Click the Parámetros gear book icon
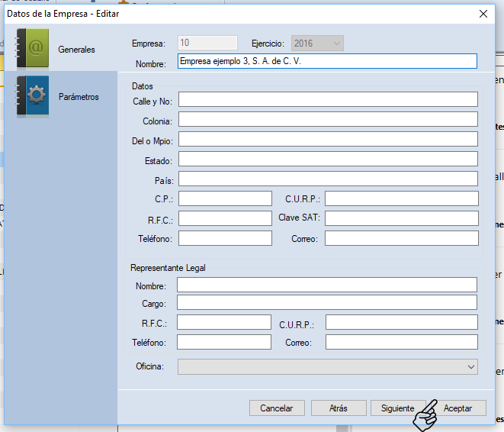The height and width of the screenshot is (432, 504). pos(32,97)
